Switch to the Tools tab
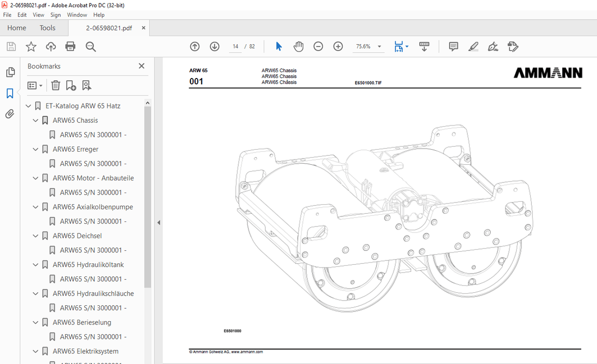This screenshot has height=364, width=597. coord(47,28)
